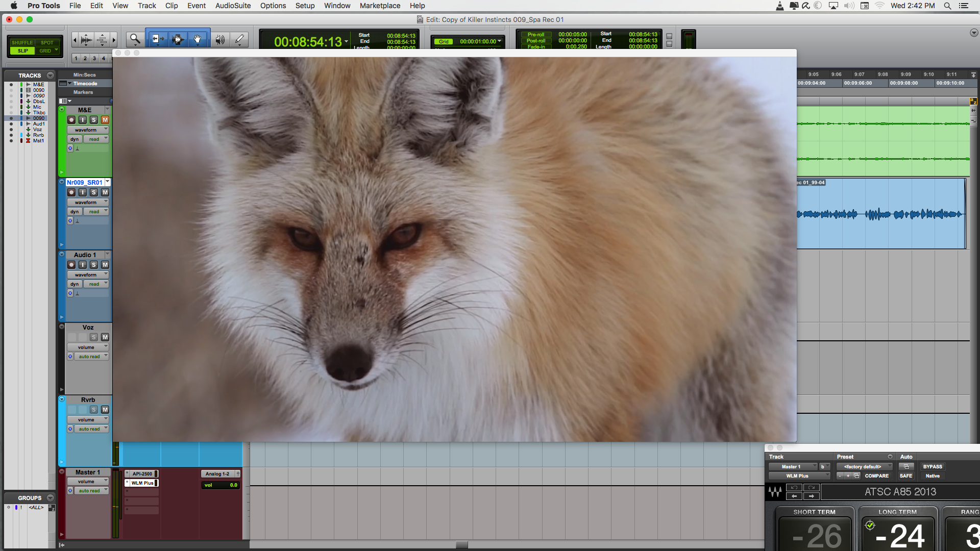This screenshot has height=551, width=980.
Task: Mute the Voz track
Action: coord(105,337)
